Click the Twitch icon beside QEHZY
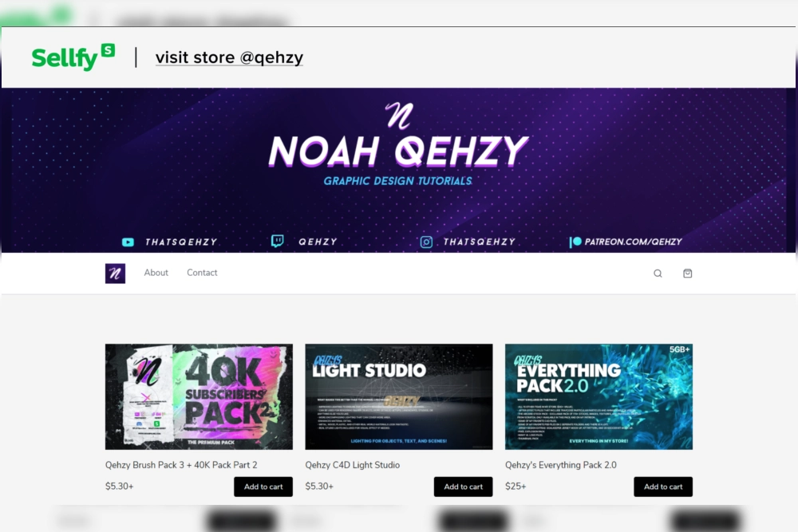798x532 pixels. click(278, 241)
